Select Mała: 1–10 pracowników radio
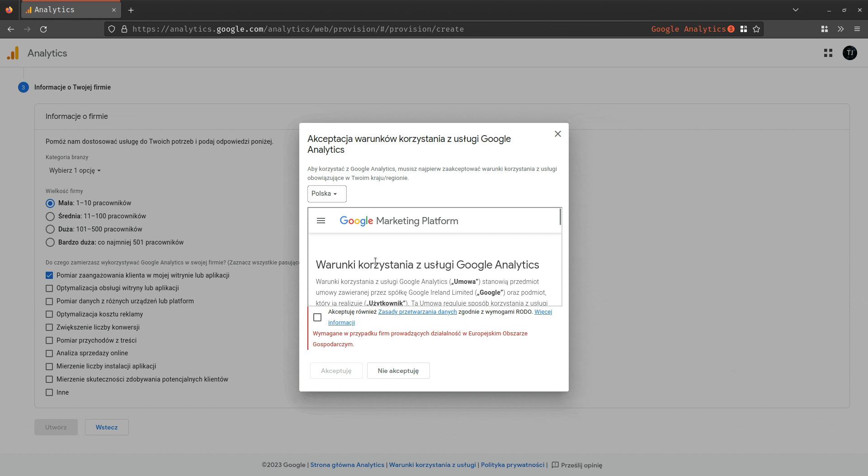868x476 pixels. [x=50, y=203]
